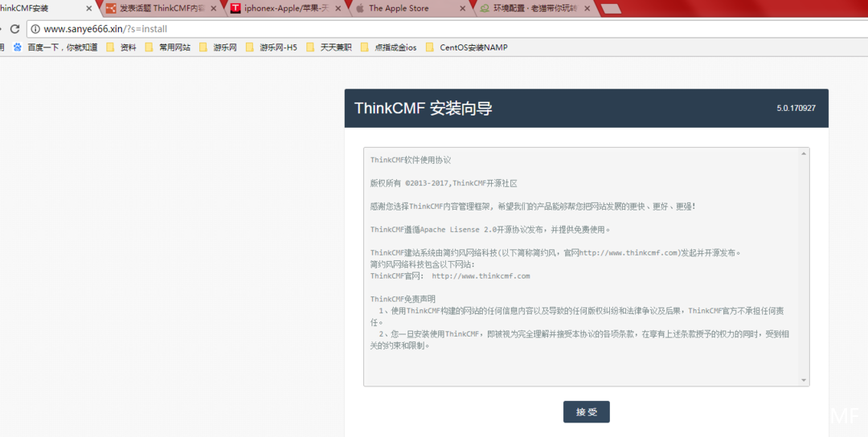Viewport: 868px width, 437px height.
Task: Close the 环境配置 tab
Action: click(588, 8)
